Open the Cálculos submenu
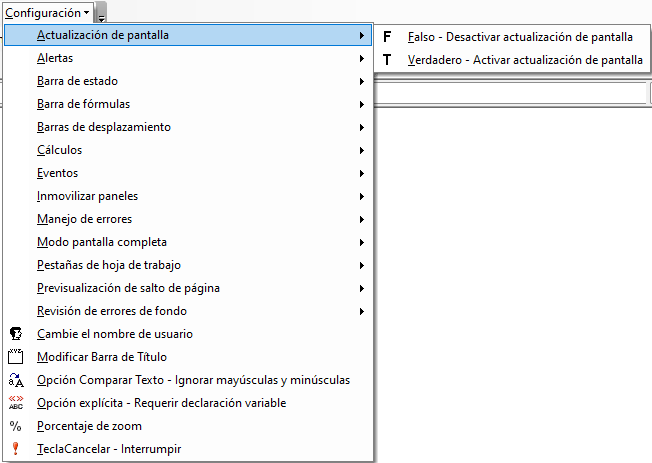This screenshot has width=652, height=463. tap(188, 150)
